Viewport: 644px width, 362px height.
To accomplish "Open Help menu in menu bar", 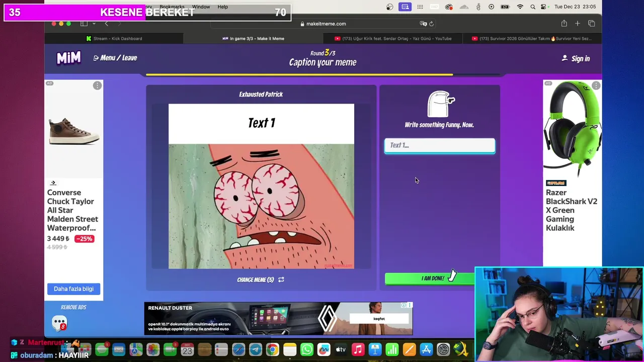I will 222,7.
